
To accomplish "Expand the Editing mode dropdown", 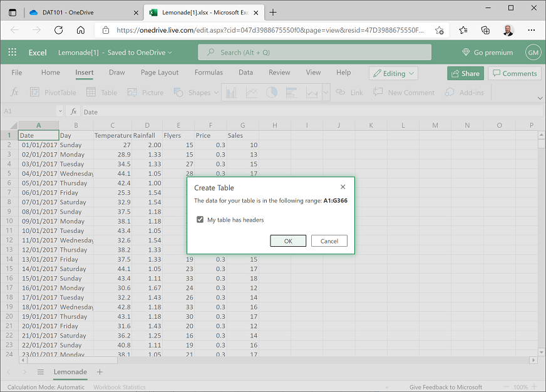I will [411, 73].
